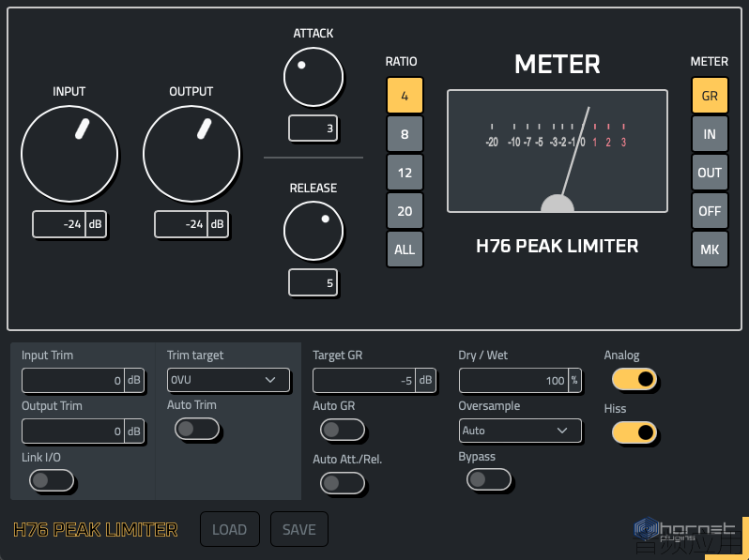Select ratio 20 button
Screen dimensions: 749x560
(405, 211)
